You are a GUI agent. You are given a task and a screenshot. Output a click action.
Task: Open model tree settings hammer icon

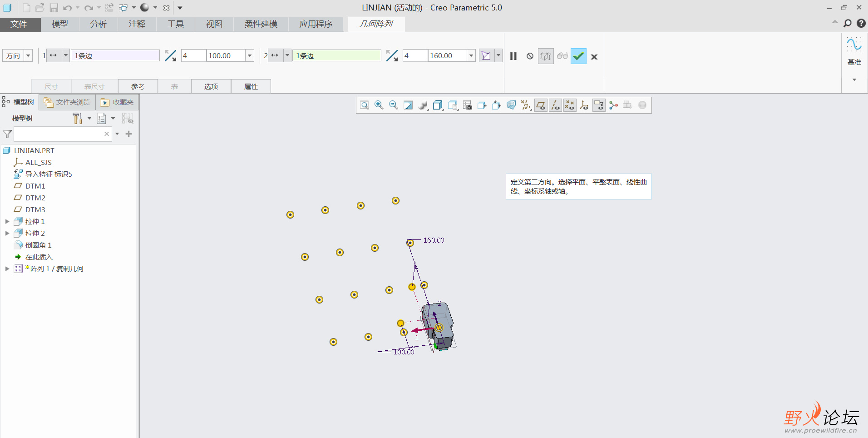(x=78, y=119)
